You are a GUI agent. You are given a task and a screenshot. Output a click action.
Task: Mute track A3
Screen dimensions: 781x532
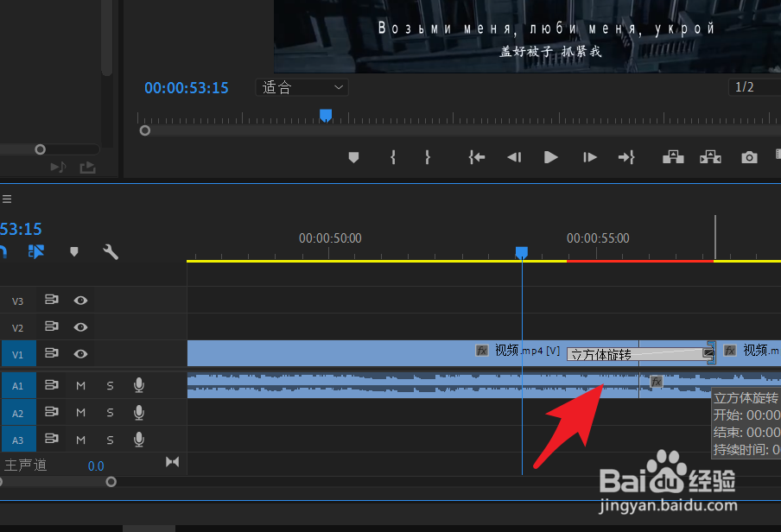pos(80,440)
